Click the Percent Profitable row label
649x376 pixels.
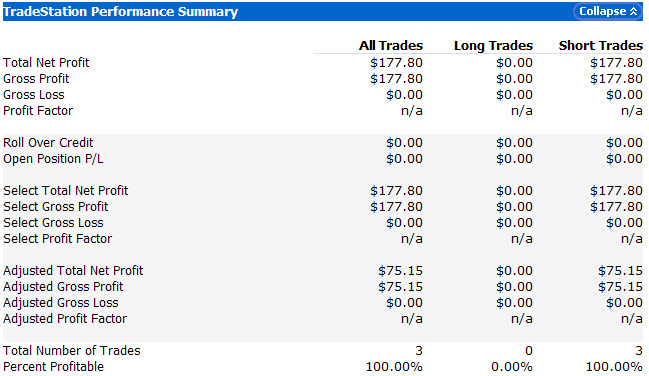[x=53, y=366]
